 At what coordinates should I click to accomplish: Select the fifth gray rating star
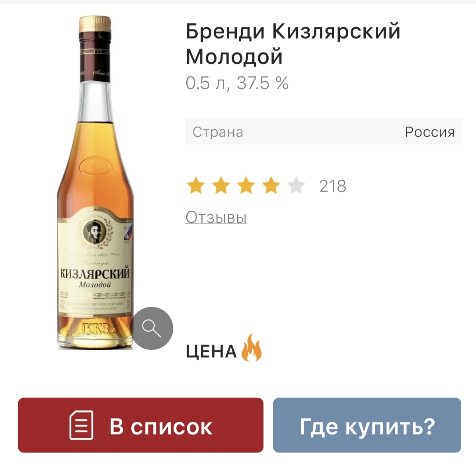point(296,186)
